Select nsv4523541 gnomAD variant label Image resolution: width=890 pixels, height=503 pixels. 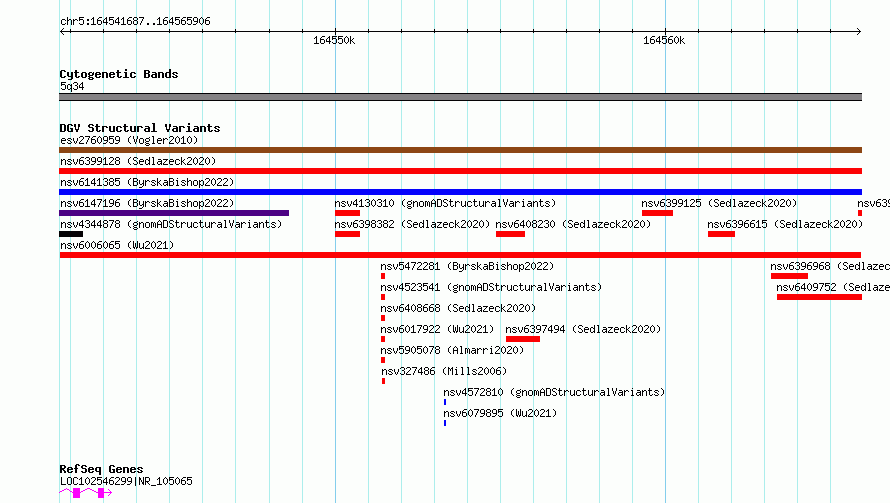[x=491, y=287]
